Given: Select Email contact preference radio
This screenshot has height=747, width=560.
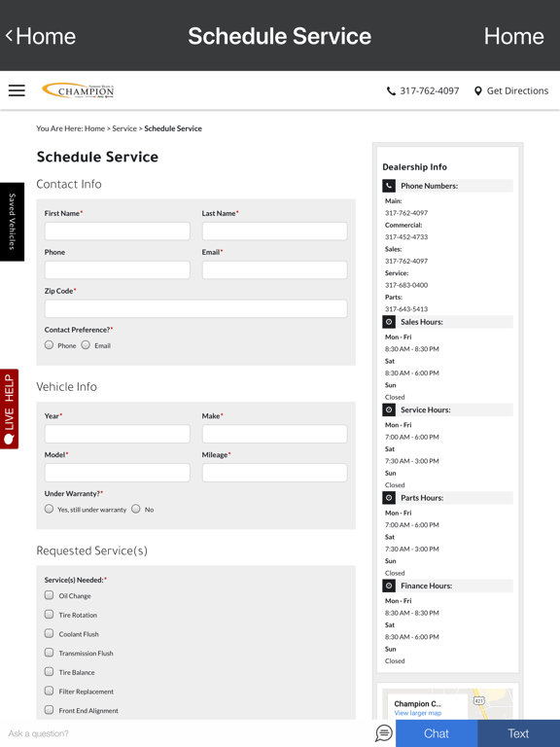Looking at the screenshot, I should click(86, 345).
